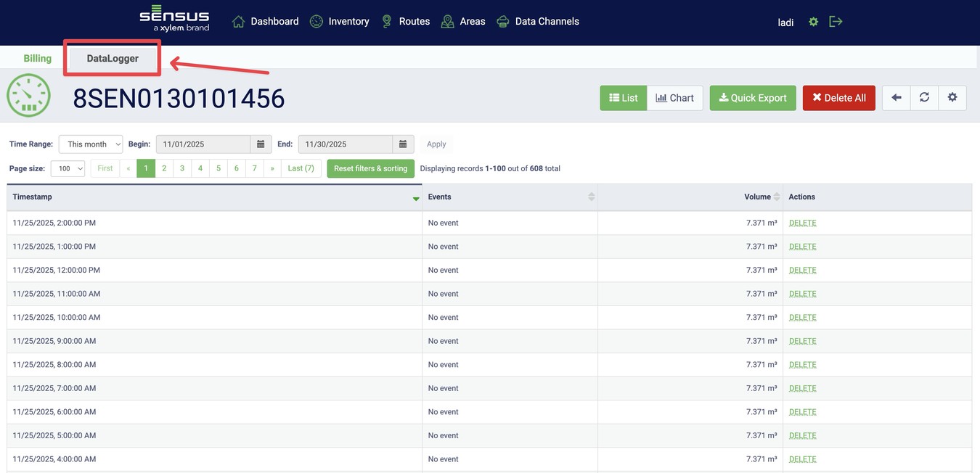Delete the 11/25/2025 2:00:00 PM record

(x=802, y=223)
